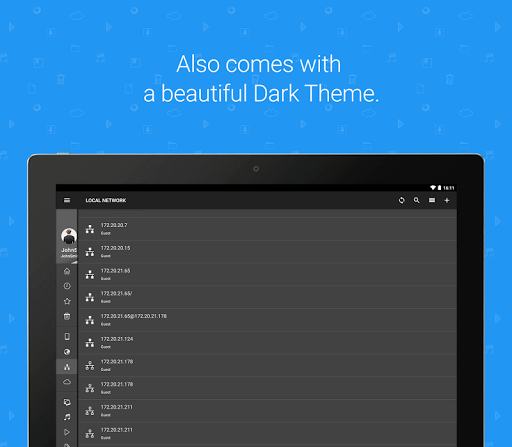Click the John profile avatar

pos(69,236)
